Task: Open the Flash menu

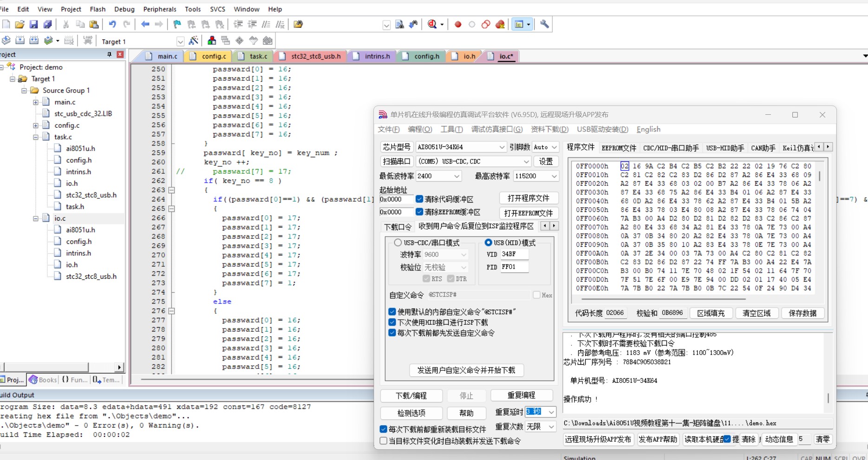Action: (98, 9)
